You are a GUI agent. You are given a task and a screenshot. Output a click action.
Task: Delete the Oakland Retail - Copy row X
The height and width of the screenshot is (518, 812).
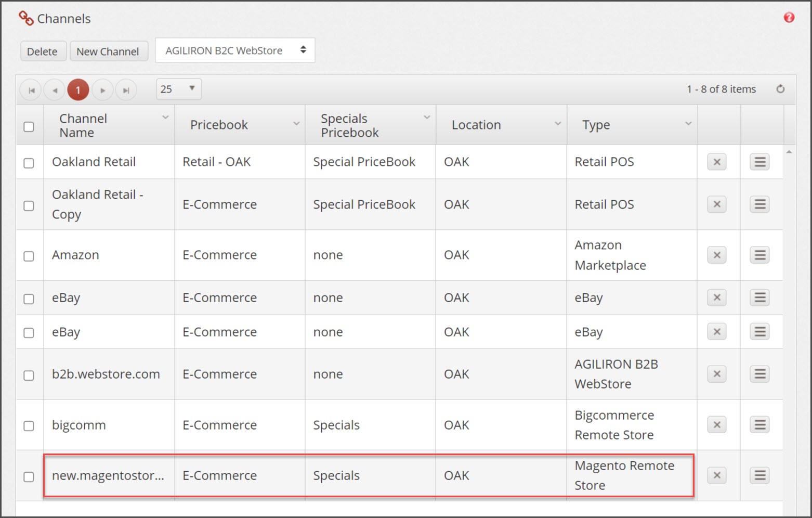717,204
